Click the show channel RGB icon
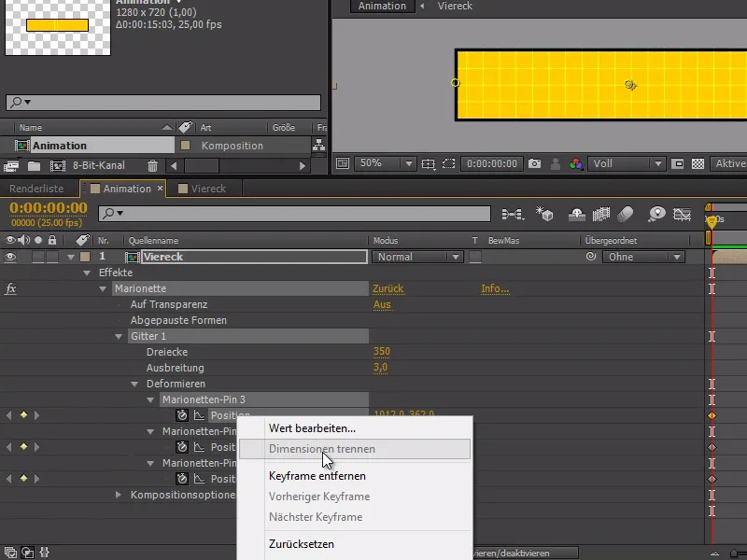Image resolution: width=747 pixels, height=560 pixels. (x=575, y=164)
